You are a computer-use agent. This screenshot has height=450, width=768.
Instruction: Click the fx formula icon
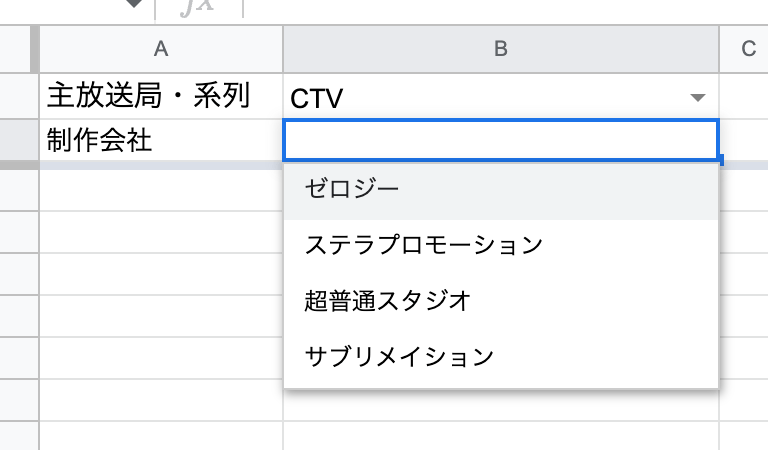[199, 7]
